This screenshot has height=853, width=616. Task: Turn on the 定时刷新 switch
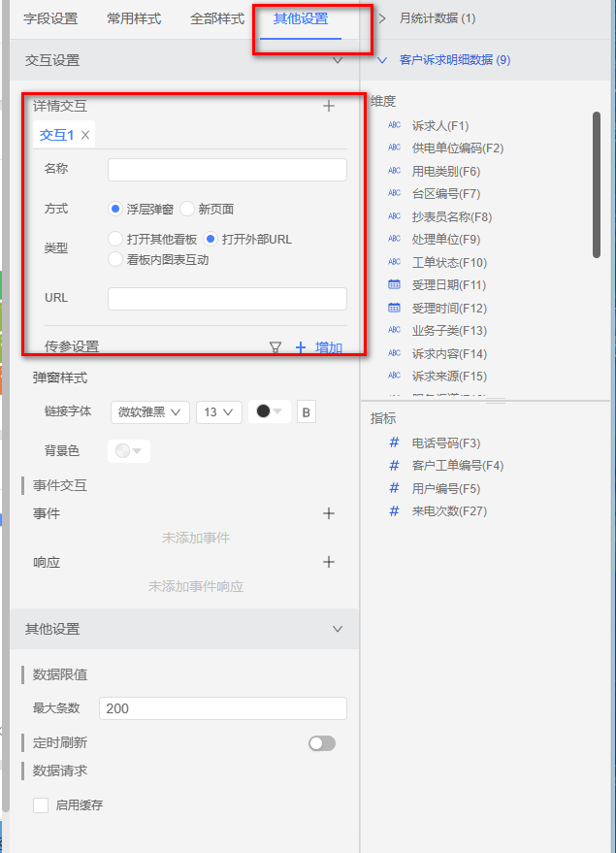click(x=321, y=743)
